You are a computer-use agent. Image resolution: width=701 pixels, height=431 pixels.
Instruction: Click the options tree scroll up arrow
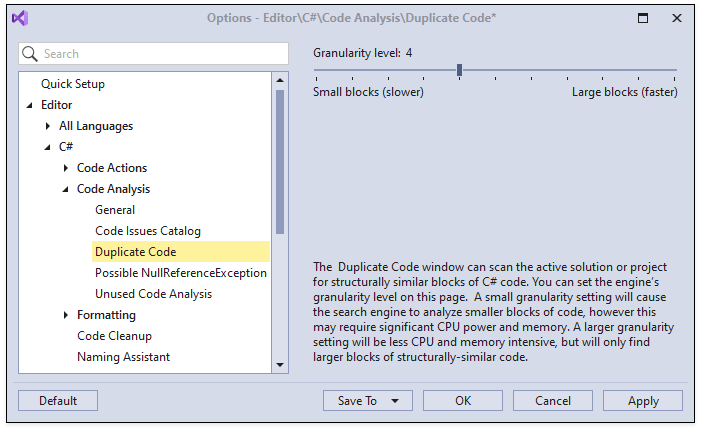tap(280, 83)
